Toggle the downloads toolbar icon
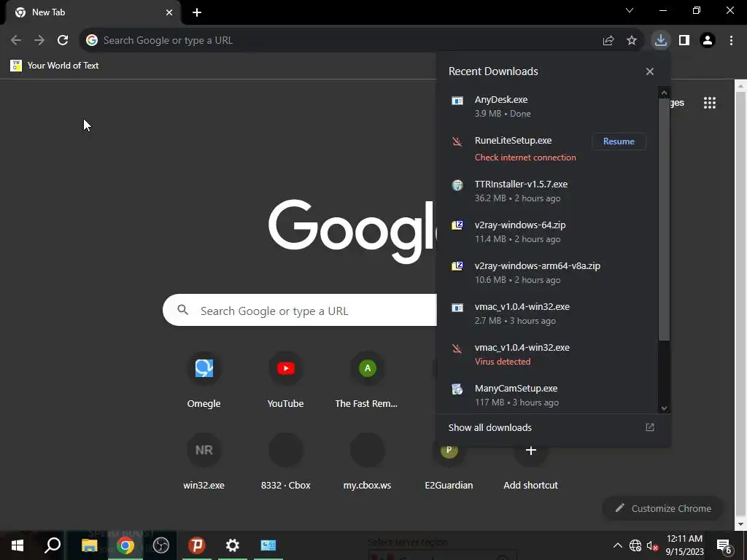Viewport: 747px width, 560px height. (x=661, y=40)
